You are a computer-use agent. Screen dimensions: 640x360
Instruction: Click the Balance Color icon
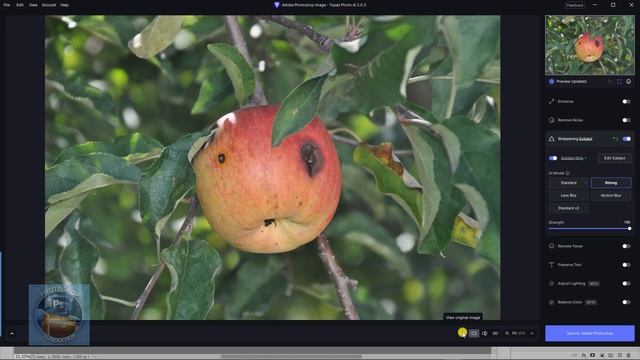551,302
